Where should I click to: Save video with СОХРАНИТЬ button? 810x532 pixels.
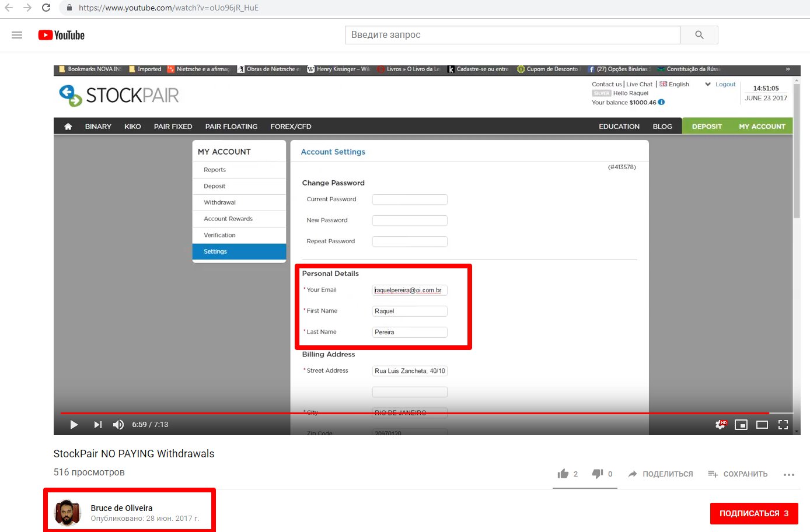[x=738, y=474]
